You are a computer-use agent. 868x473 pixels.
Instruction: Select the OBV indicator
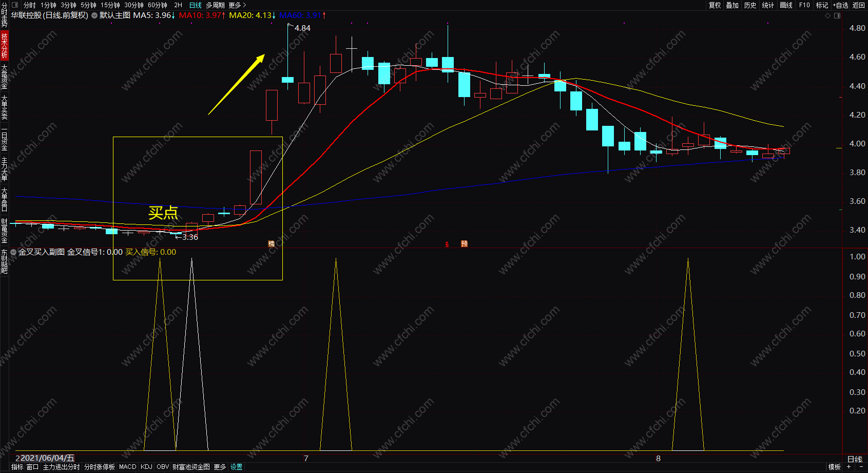pyautogui.click(x=163, y=467)
